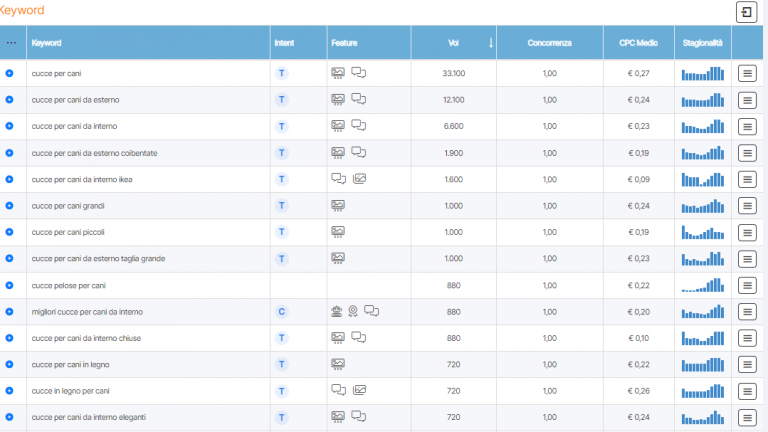Screen dimensions: 768x432
Task: Open keyword 'cucce per cani da interno ikea'
Action: pyautogui.click(x=82, y=179)
